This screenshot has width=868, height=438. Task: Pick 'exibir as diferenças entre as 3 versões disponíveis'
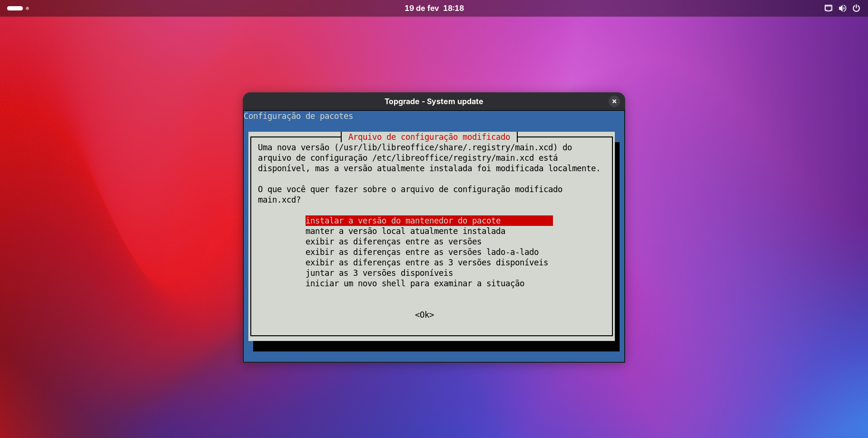(x=427, y=263)
